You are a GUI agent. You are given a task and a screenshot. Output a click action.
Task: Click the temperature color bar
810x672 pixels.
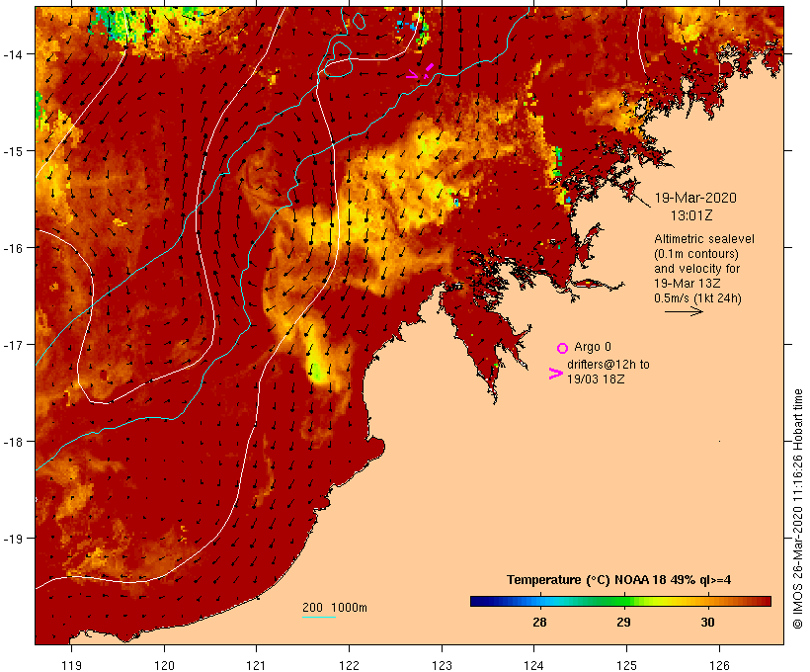tap(620, 601)
